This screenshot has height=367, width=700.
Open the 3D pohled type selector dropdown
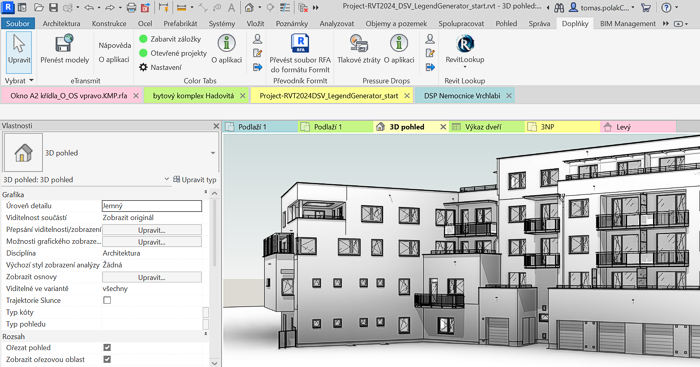213,153
